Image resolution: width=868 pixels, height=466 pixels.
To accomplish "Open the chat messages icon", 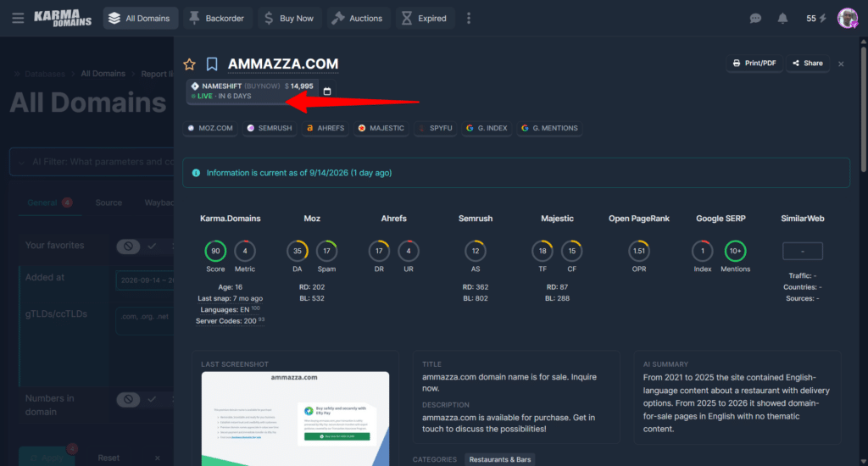I will [x=755, y=19].
